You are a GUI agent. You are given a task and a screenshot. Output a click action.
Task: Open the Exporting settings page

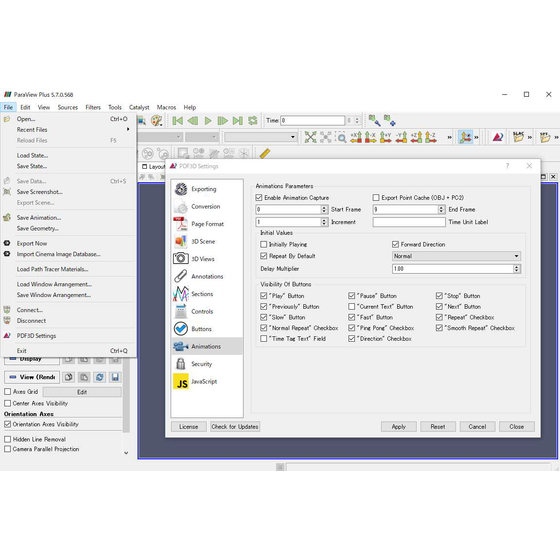[x=207, y=189]
